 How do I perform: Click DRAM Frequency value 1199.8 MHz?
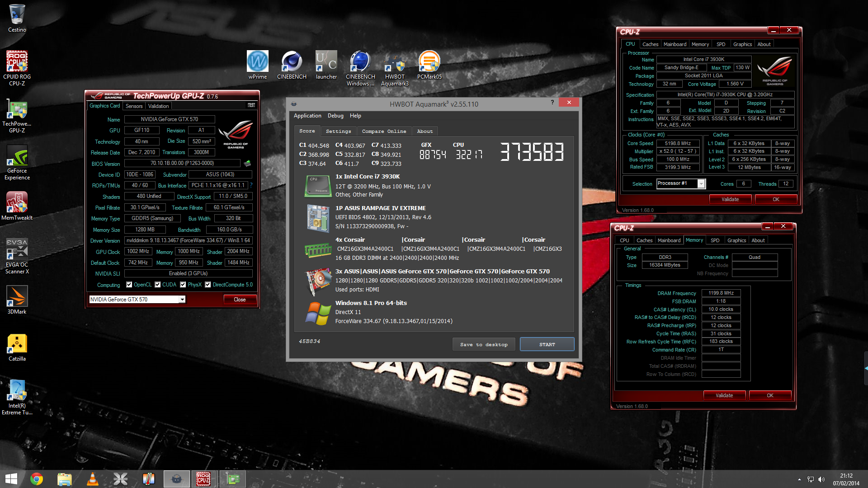coord(721,293)
